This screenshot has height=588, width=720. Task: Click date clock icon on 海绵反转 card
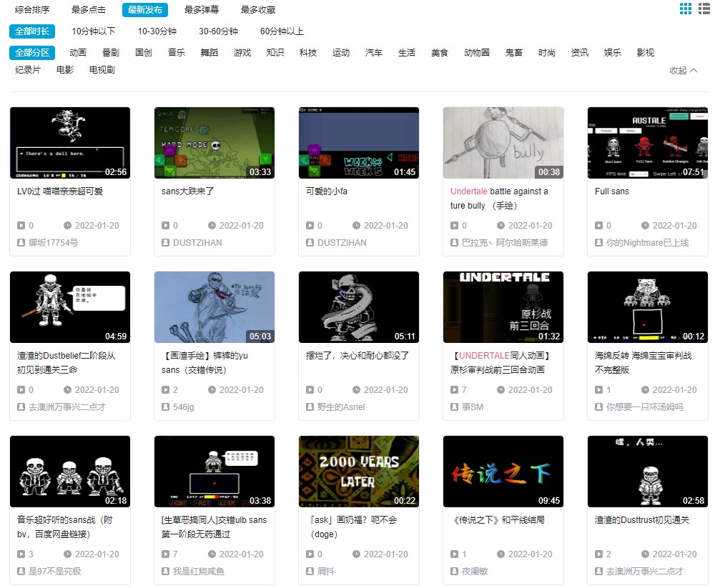(645, 389)
